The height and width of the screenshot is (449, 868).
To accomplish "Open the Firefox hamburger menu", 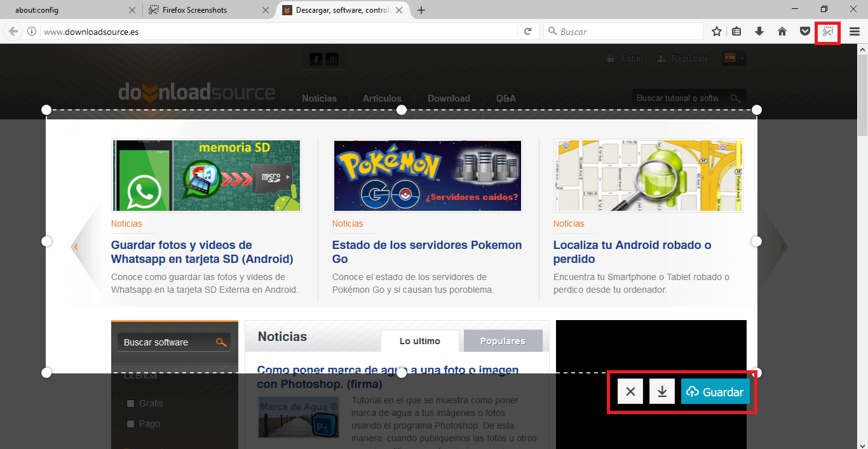I will pos(855,31).
